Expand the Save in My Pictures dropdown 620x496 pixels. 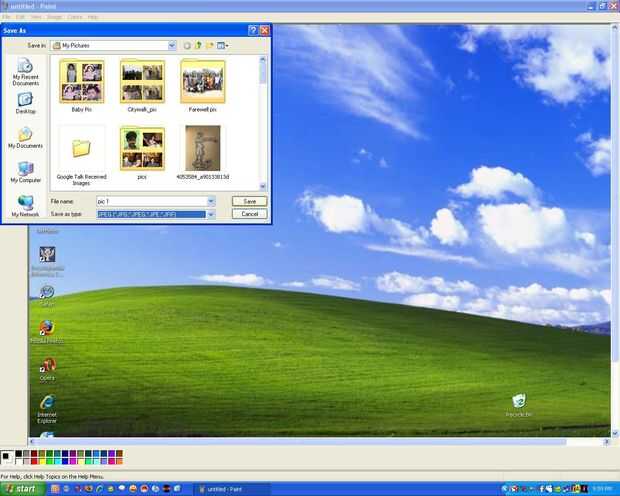(172, 45)
